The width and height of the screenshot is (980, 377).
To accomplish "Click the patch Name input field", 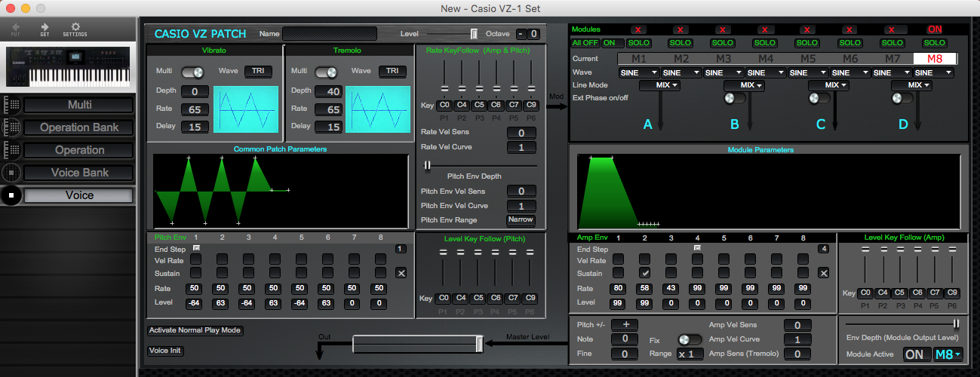I will coord(330,34).
